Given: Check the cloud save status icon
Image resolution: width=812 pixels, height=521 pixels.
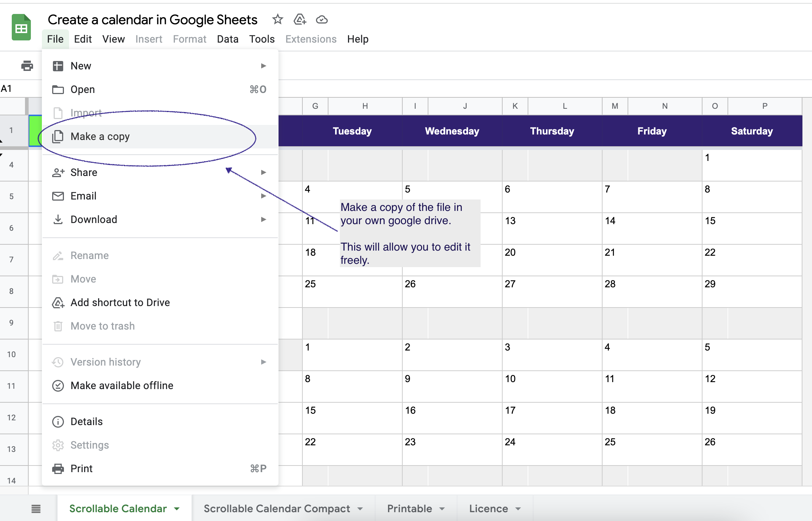Looking at the screenshot, I should (322, 19).
